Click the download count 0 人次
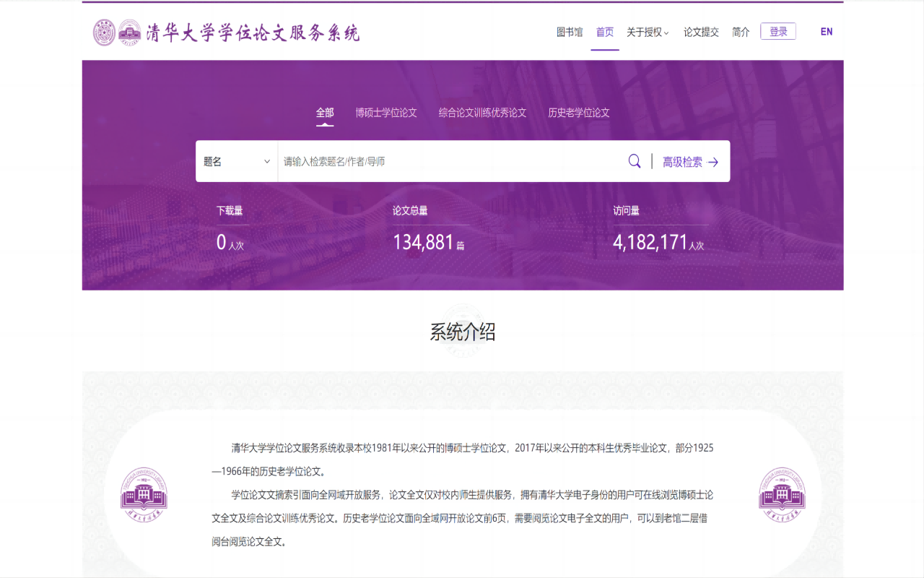Screen dimensions: 924x578 click(x=230, y=243)
